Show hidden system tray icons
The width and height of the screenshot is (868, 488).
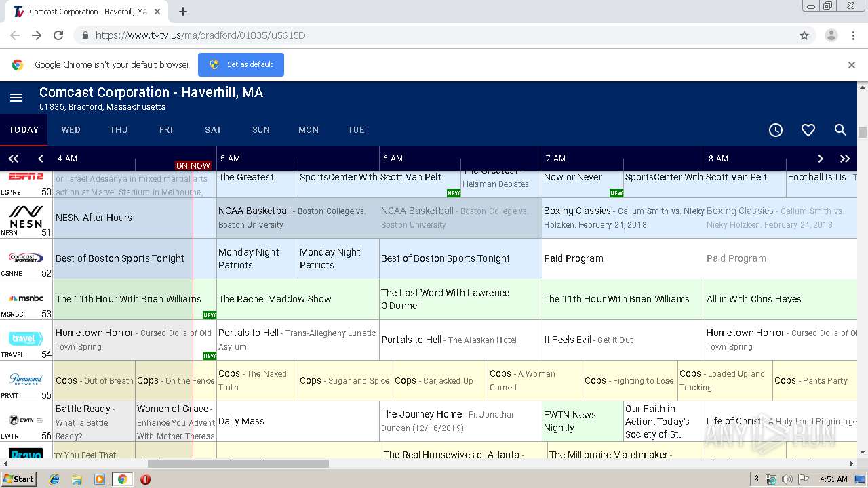click(x=756, y=479)
